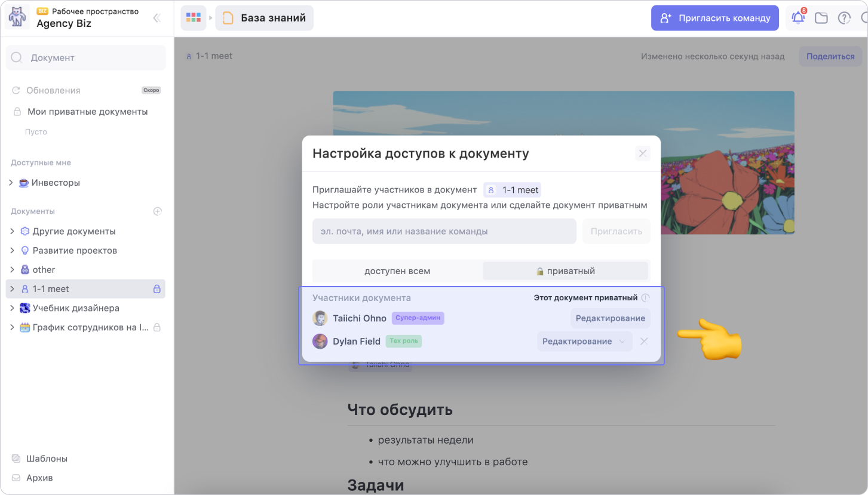Click the add document plus icon
Screen dimensions: 868x495
[x=158, y=211]
